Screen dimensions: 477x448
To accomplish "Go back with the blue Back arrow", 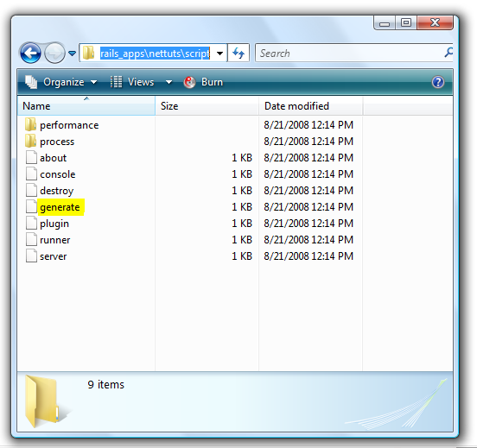I will (x=30, y=54).
